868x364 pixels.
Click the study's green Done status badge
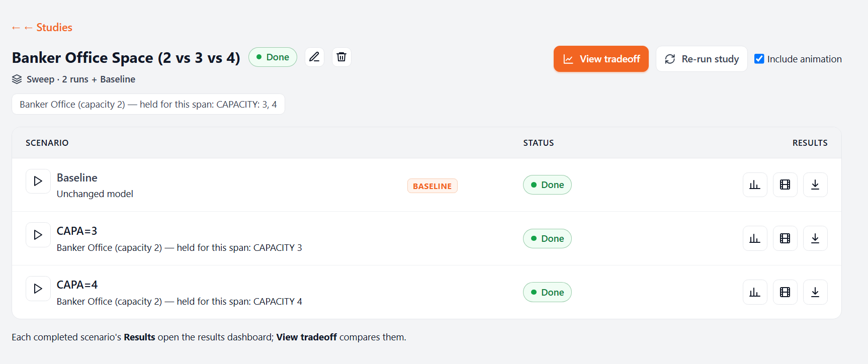coord(273,57)
